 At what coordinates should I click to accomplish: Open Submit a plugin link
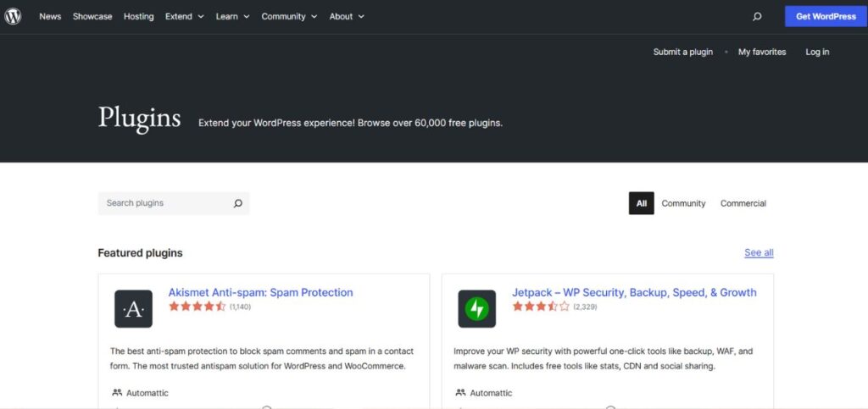pos(683,52)
